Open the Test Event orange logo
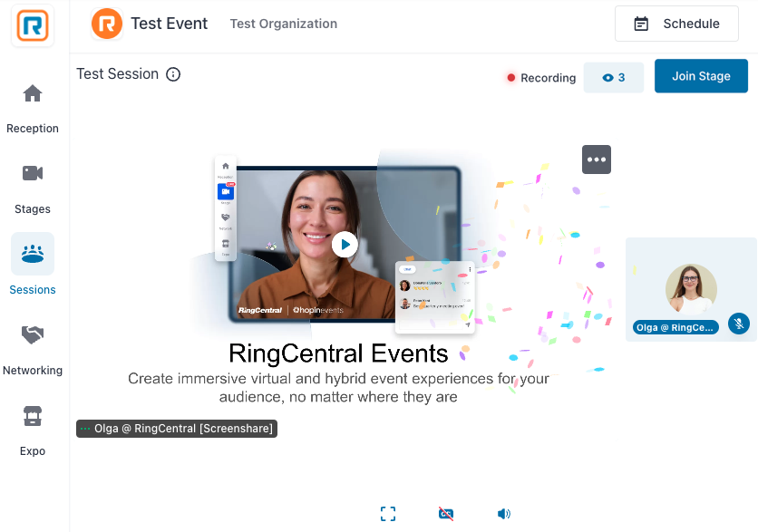The image size is (758, 532). pyautogui.click(x=106, y=24)
